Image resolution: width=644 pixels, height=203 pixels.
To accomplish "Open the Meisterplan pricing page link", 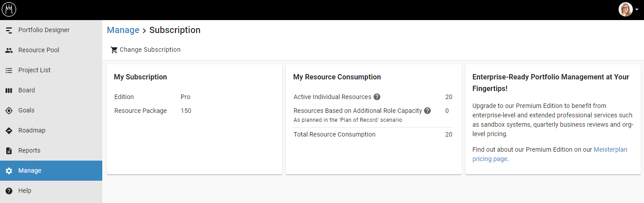I will [x=550, y=154].
